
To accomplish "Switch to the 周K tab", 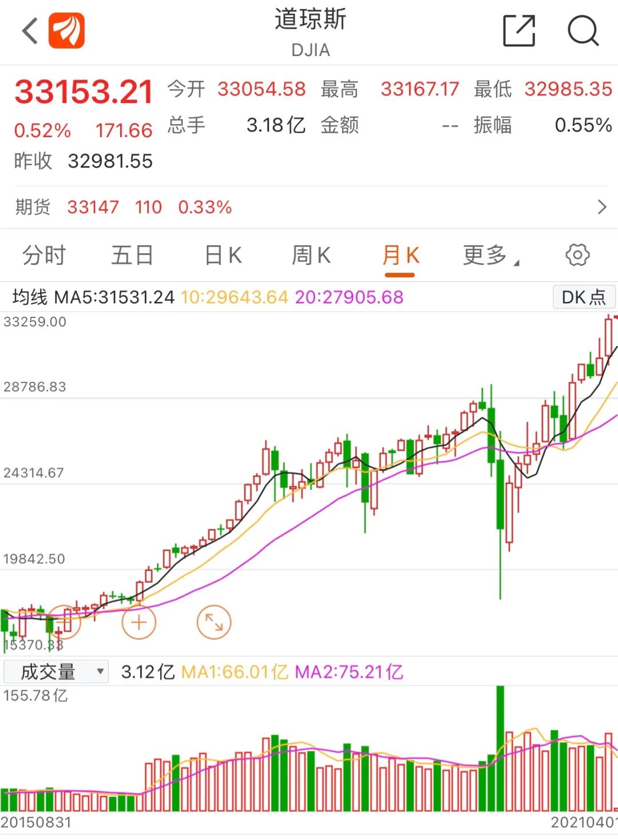I will click(x=311, y=255).
